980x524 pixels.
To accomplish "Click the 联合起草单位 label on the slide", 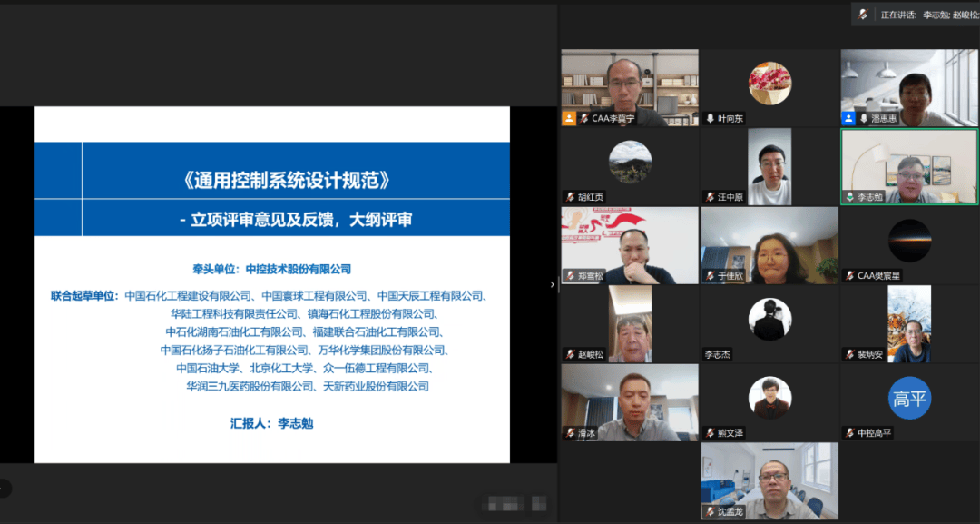I will [x=84, y=295].
